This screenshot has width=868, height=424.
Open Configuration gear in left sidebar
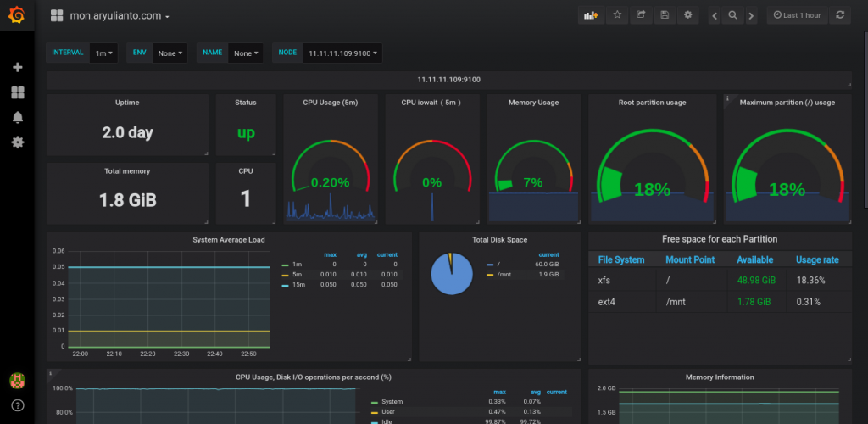18,142
